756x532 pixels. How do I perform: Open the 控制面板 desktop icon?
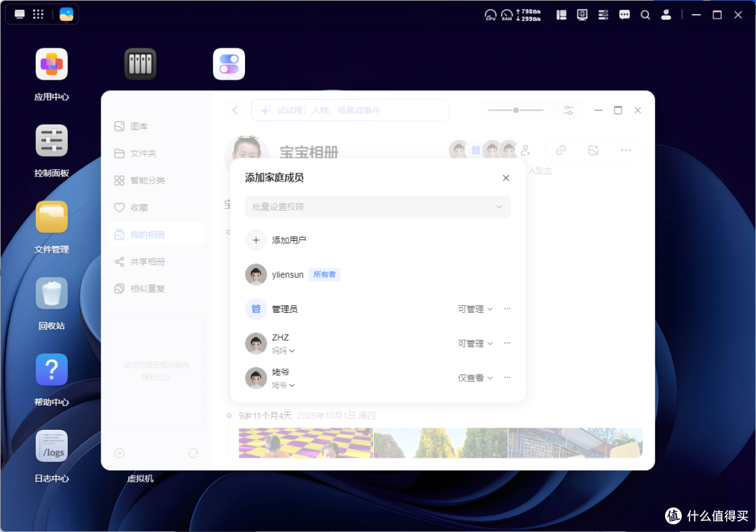click(52, 141)
